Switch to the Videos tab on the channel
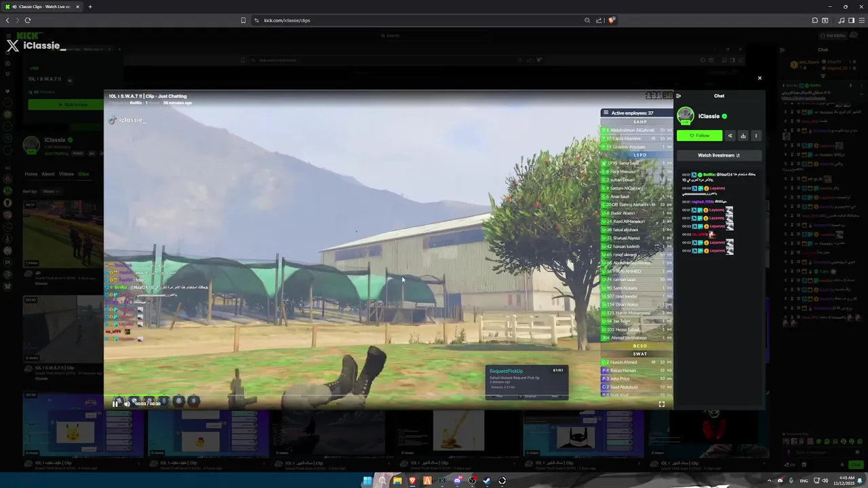Image resolution: width=868 pixels, height=488 pixels. [x=66, y=174]
